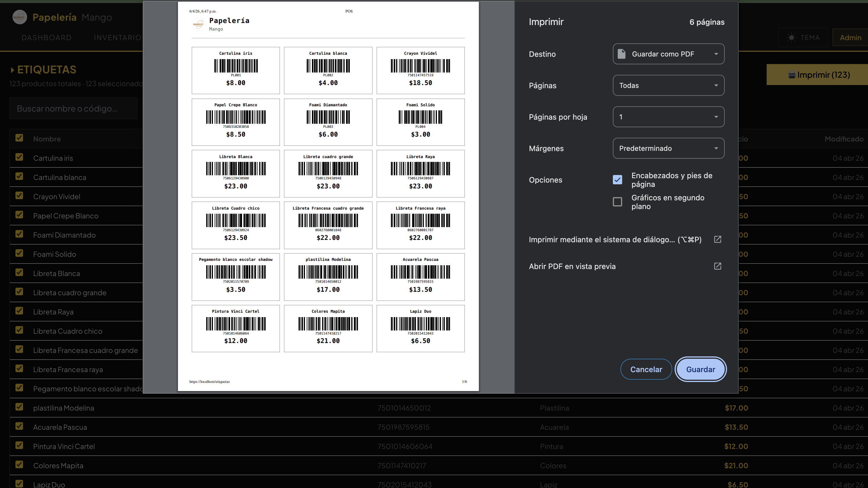The width and height of the screenshot is (868, 488).
Task: Uncheck the Colores Mapita row checkbox
Action: 19,465
